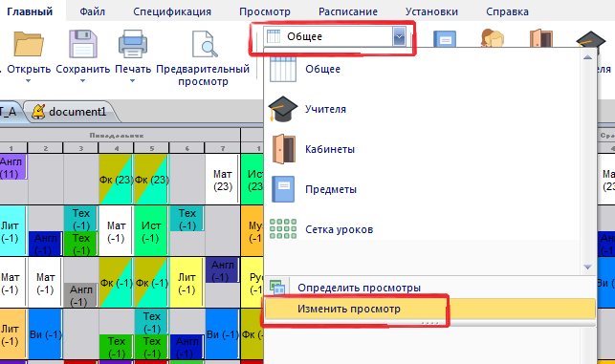Expand the arrow under Сохранить
615x364 pixels.
point(82,81)
